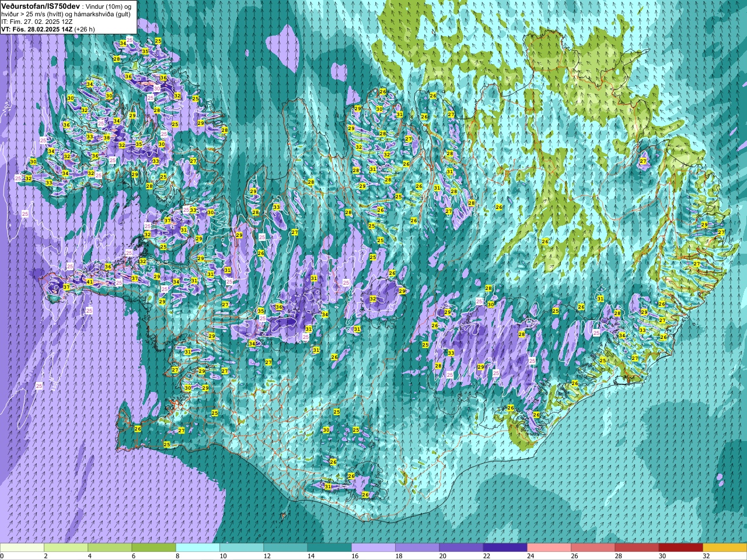
Task: Pick the 22–24 dark indigo legend swatch
Action: tap(505, 548)
